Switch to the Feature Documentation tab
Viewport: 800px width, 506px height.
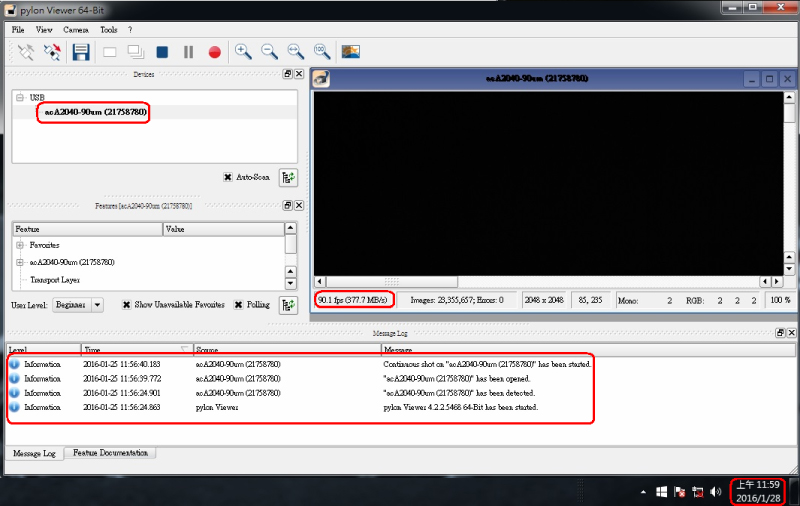point(110,453)
